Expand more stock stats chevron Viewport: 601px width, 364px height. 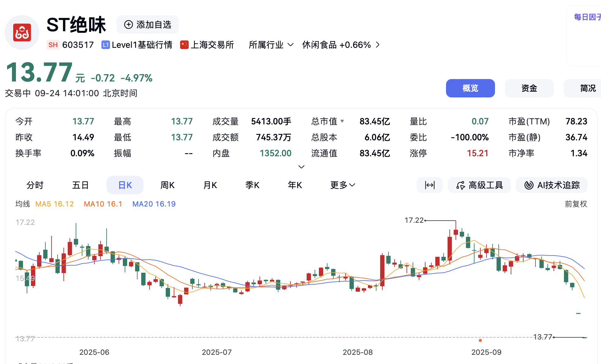301,167
